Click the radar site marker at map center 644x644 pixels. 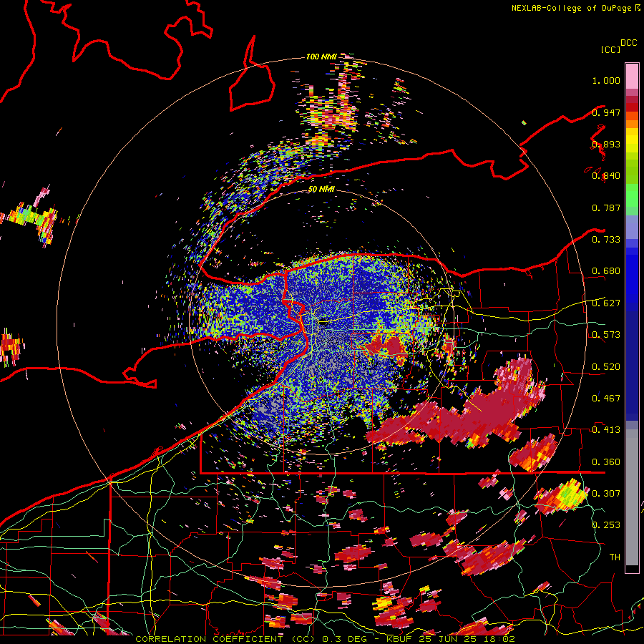[323, 323]
